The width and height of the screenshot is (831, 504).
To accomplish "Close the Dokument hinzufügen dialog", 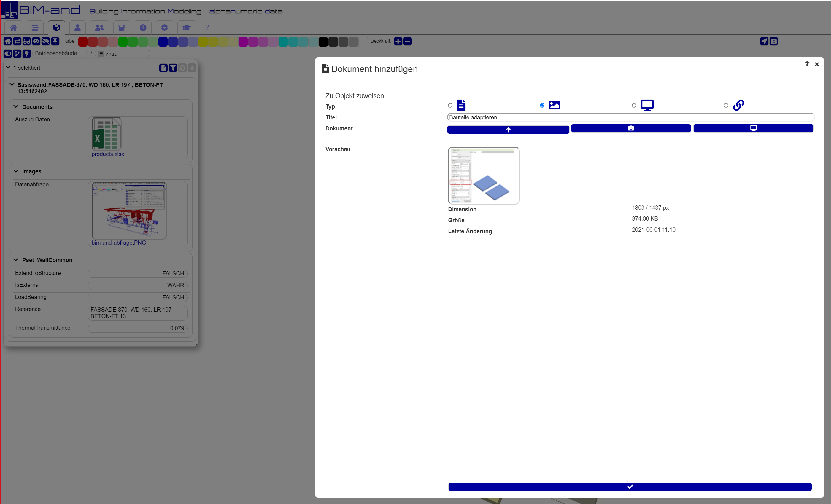I will click(x=817, y=64).
